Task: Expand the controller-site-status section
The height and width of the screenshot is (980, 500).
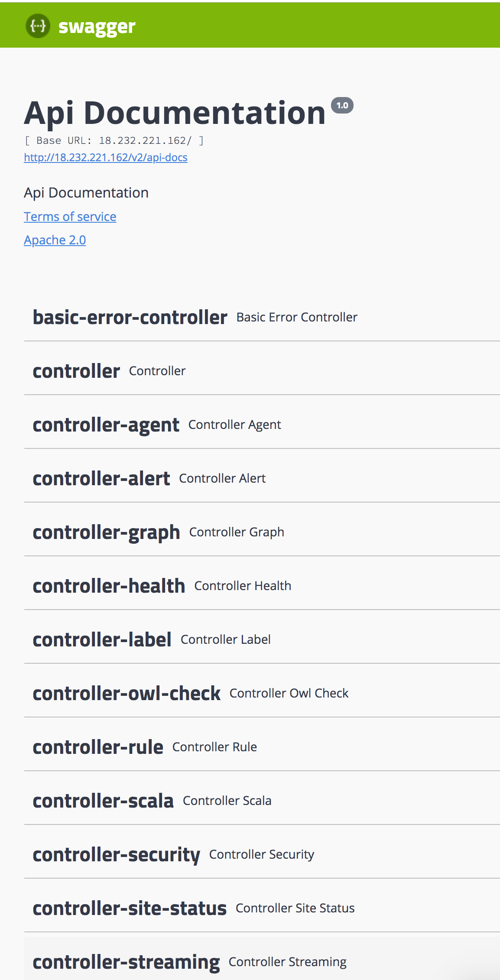Action: pos(130,909)
